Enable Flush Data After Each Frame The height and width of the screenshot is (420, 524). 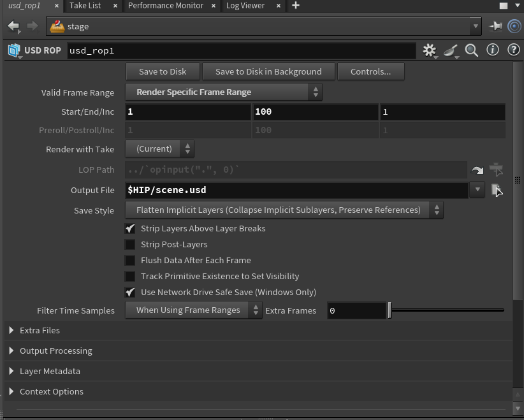click(130, 260)
